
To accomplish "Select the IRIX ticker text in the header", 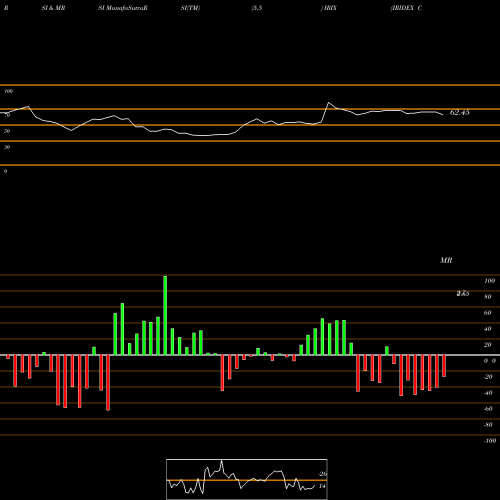I will coord(330,8).
